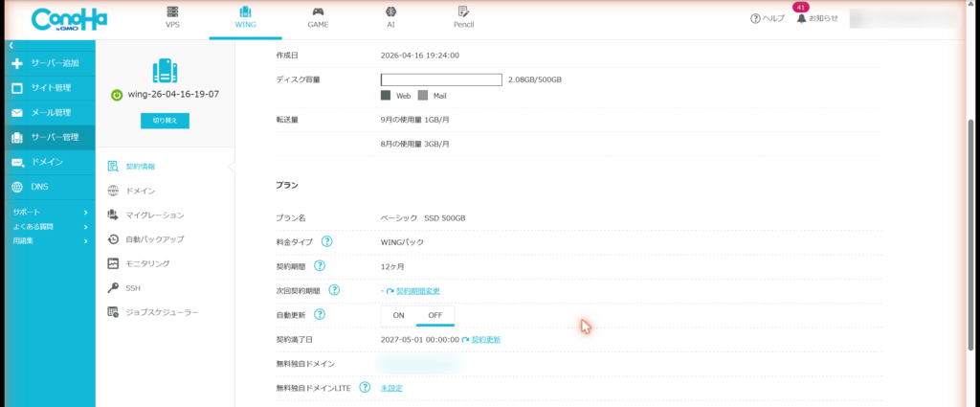The height and width of the screenshot is (407, 980).
Task: Open the GAME service tab
Action: click(x=318, y=17)
